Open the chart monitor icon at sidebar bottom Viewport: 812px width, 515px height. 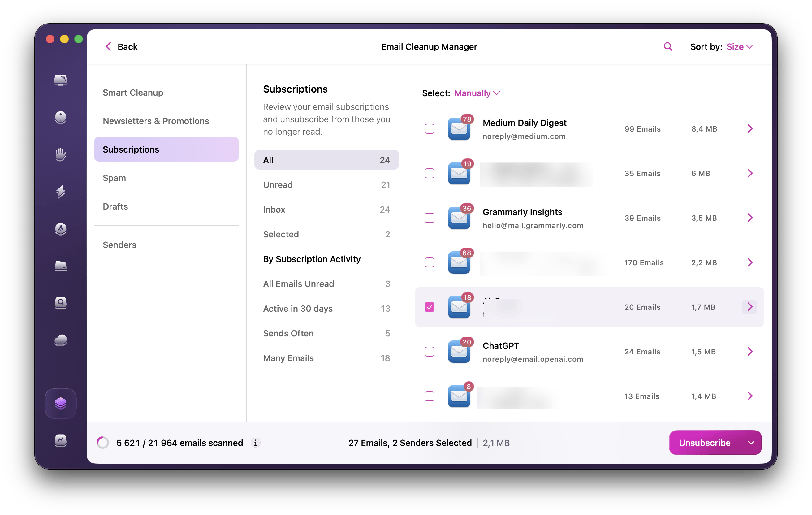(x=61, y=440)
